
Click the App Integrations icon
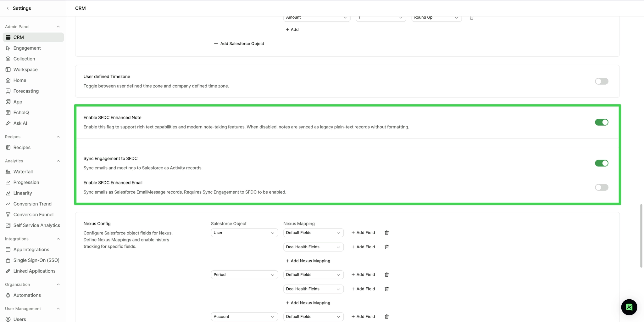pyautogui.click(x=8, y=249)
